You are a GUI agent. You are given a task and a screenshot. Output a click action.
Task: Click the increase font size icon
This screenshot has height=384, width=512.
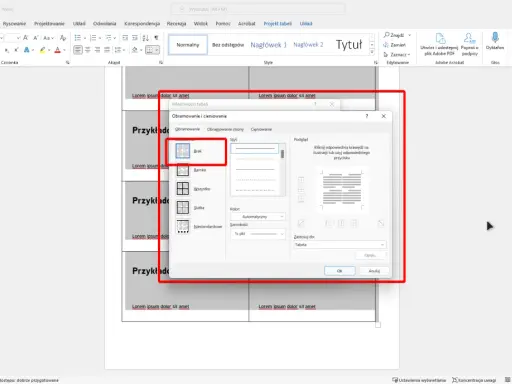pos(26,38)
